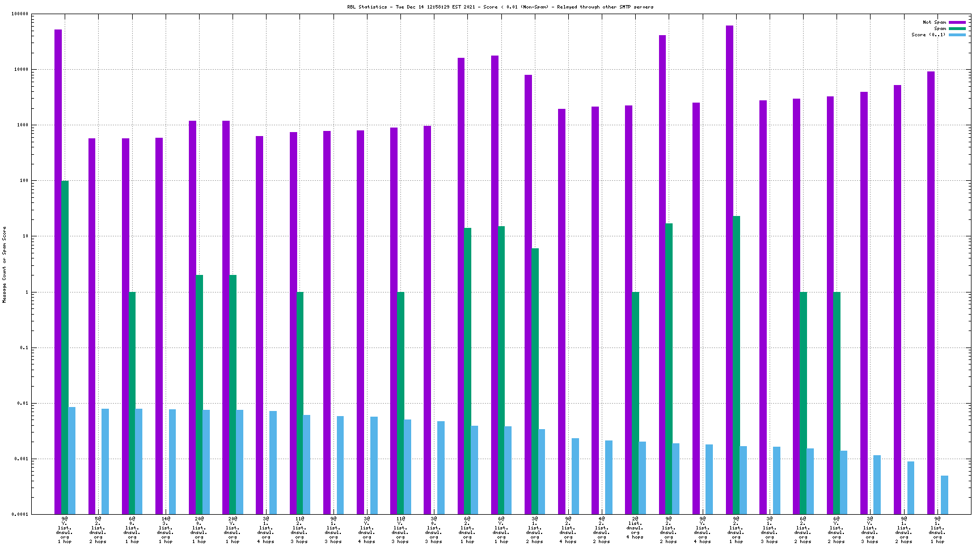Click the green Spam bar reaching 100
980x551 pixels.
pos(65,347)
